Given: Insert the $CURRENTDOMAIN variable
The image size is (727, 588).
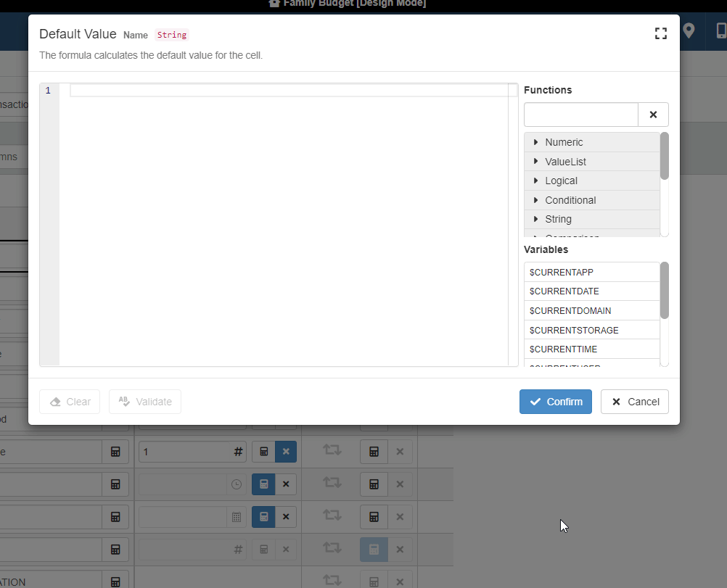Looking at the screenshot, I should (570, 311).
